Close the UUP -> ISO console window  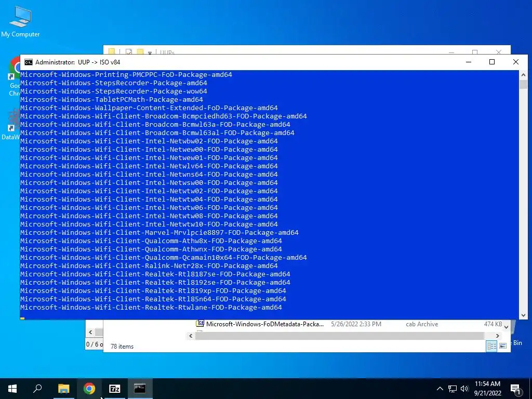[516, 62]
